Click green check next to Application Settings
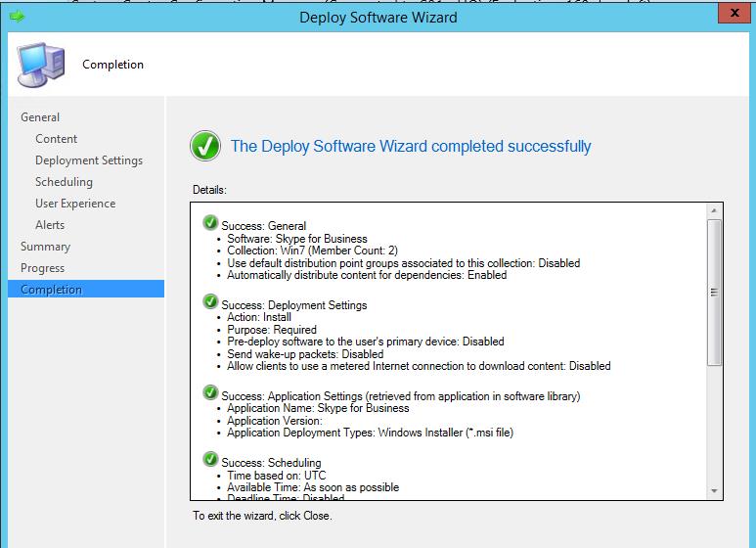This screenshot has width=756, height=548. pyautogui.click(x=211, y=394)
